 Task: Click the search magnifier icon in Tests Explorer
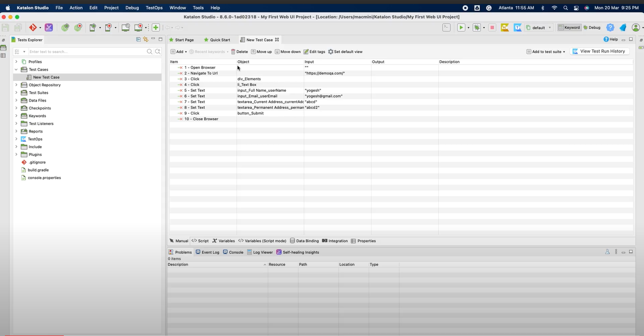pyautogui.click(x=150, y=52)
